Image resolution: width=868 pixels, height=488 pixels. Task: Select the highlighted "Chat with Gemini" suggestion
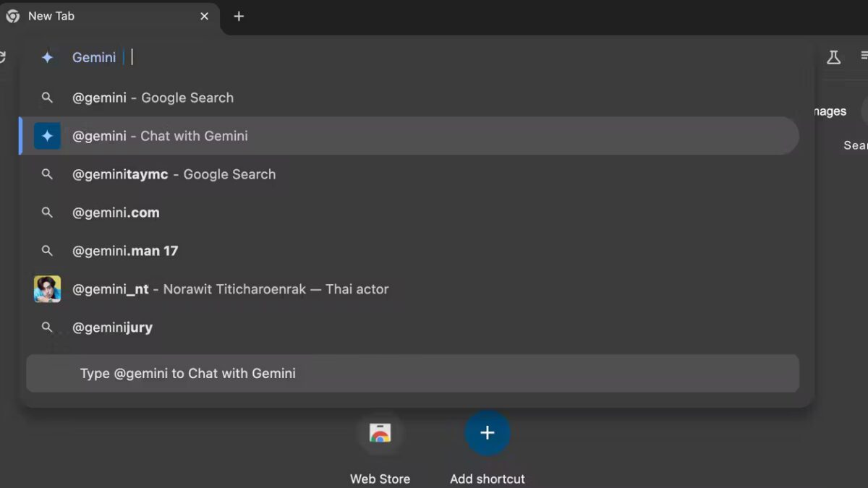point(160,135)
